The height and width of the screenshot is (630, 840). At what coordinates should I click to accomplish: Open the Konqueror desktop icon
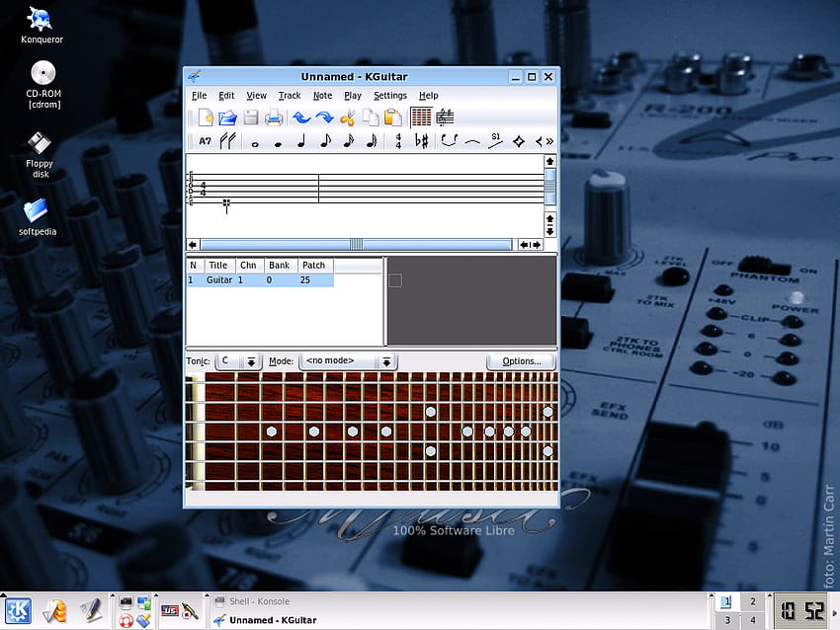42,25
